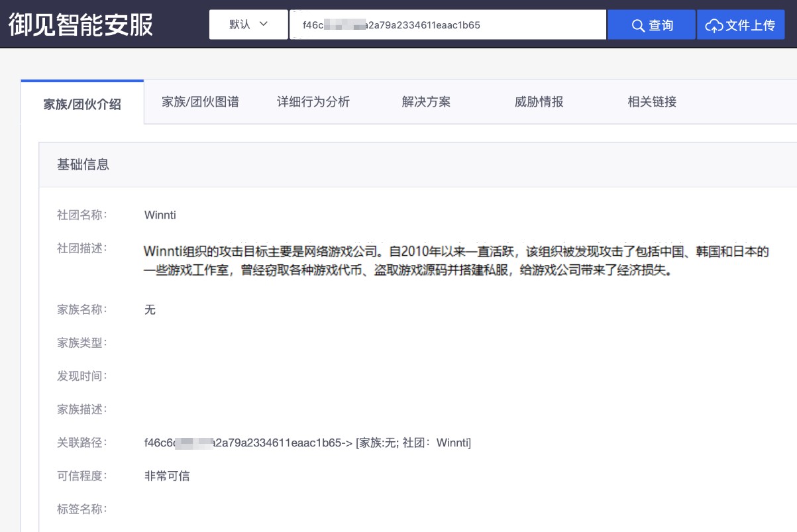Click the Winnti group description paragraph
The width and height of the screenshot is (797, 532).
[456, 262]
